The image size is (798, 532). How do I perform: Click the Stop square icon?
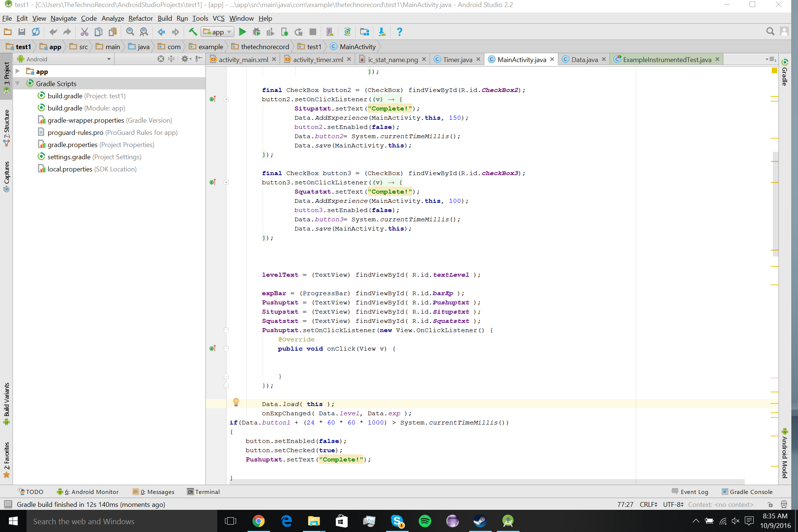[313, 32]
